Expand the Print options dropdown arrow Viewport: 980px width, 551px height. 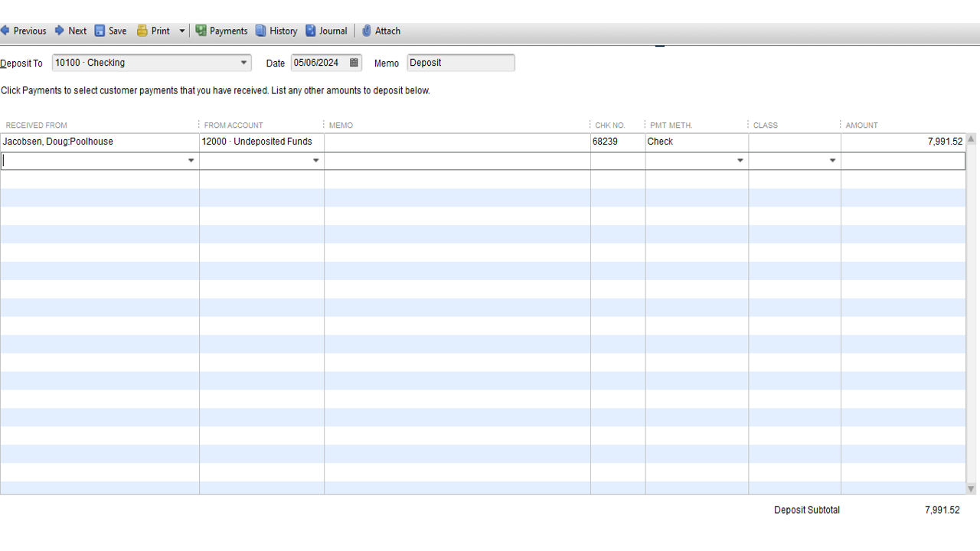[181, 31]
